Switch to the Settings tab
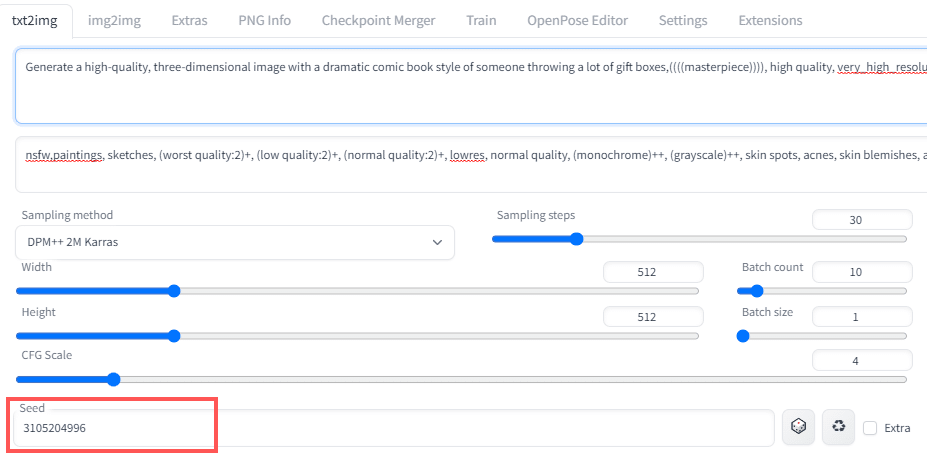 point(683,21)
